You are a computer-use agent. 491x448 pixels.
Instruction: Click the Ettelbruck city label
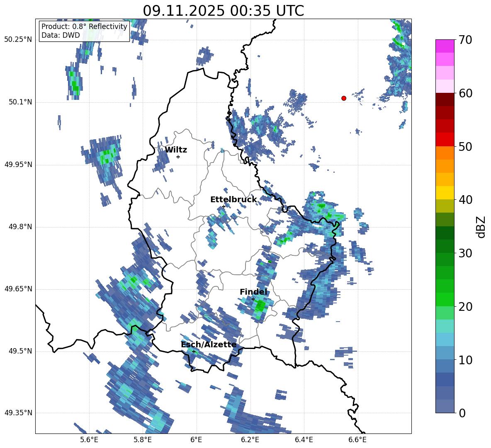coord(233,200)
